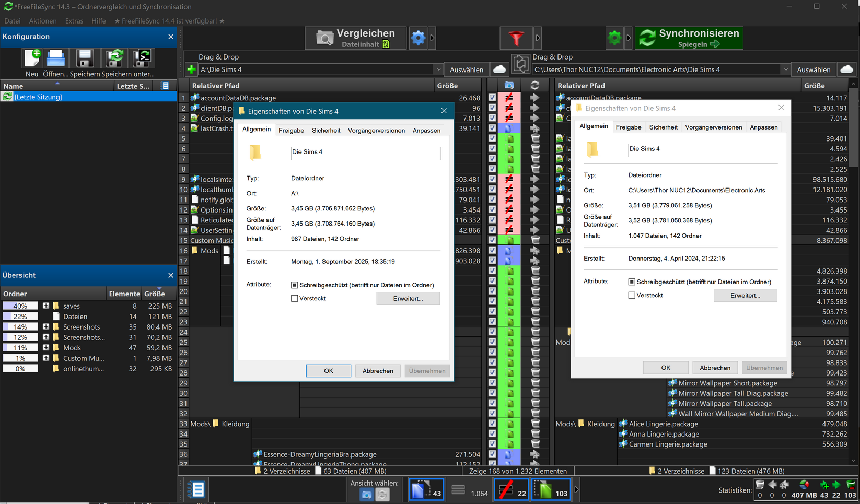Uncheck the checkbox for row 15
Screen dimensions: 860x504
pos(492,240)
